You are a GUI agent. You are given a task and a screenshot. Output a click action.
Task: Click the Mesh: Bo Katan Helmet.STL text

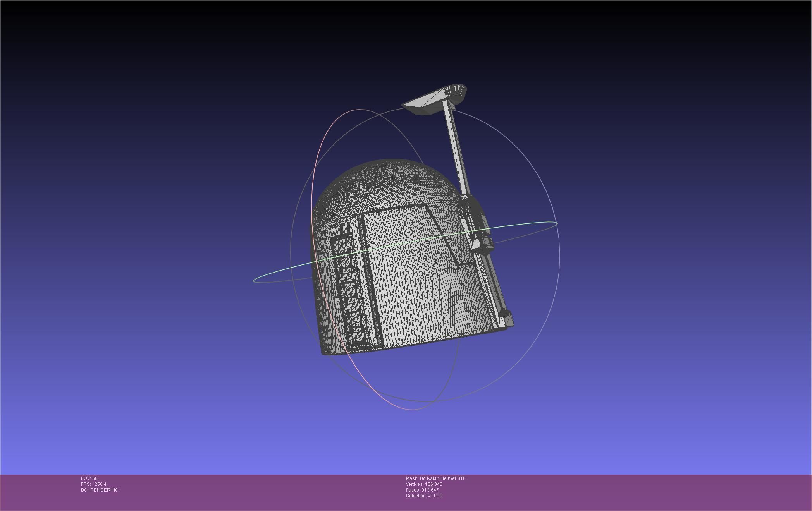(435, 478)
